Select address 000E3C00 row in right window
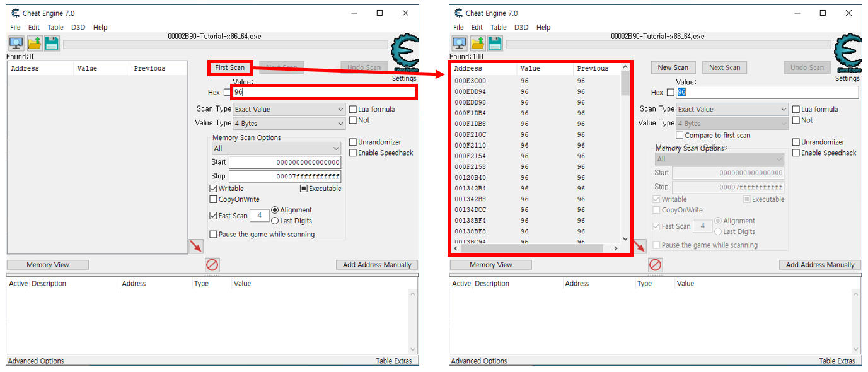The height and width of the screenshot is (372, 868). [536, 81]
